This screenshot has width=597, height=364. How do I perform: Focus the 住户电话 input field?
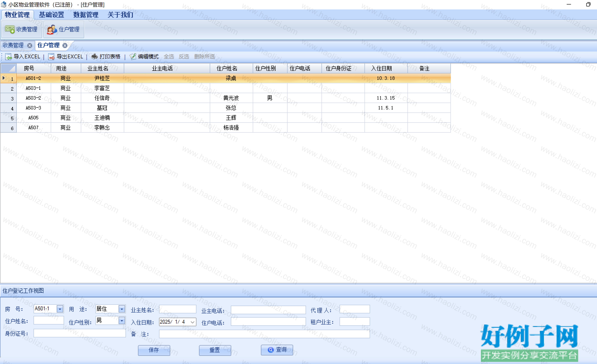tap(268, 322)
